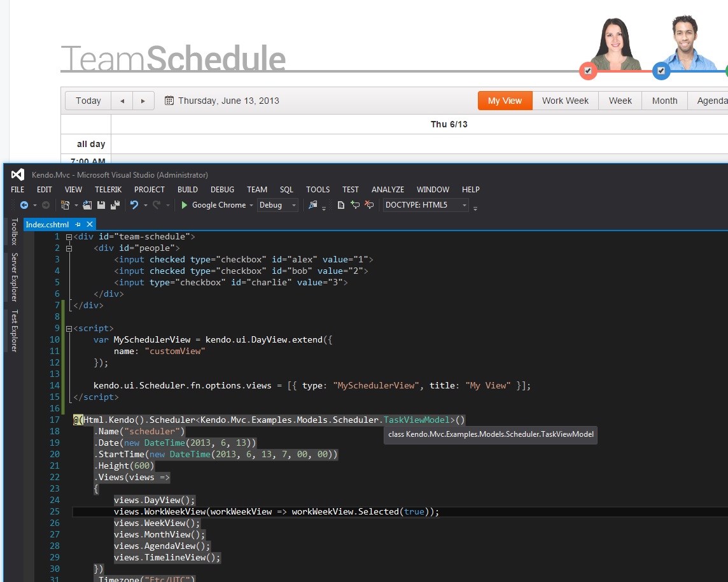Open toolbar overflow options after Find icon
728x582 pixels.
click(x=324, y=208)
